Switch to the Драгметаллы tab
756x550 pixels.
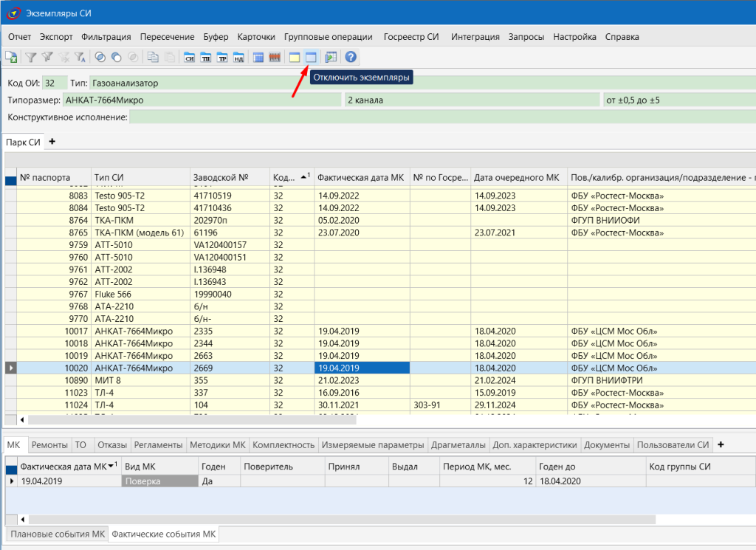coord(458,445)
